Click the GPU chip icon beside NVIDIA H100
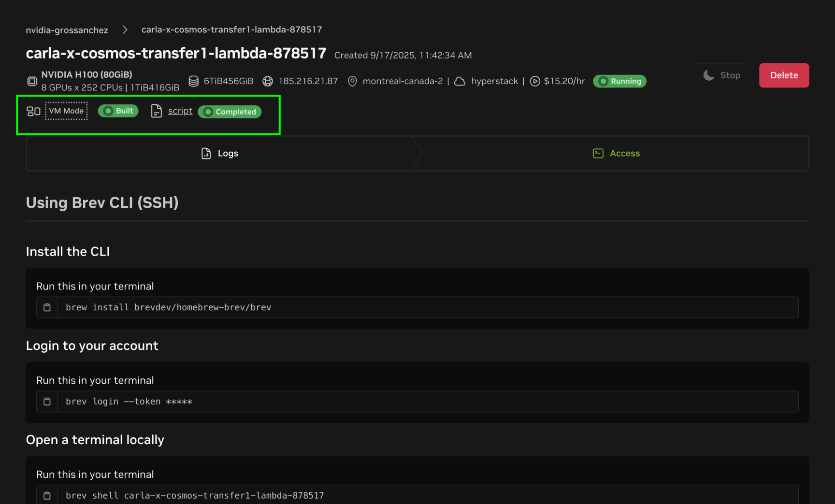The width and height of the screenshot is (835, 504). click(x=32, y=81)
